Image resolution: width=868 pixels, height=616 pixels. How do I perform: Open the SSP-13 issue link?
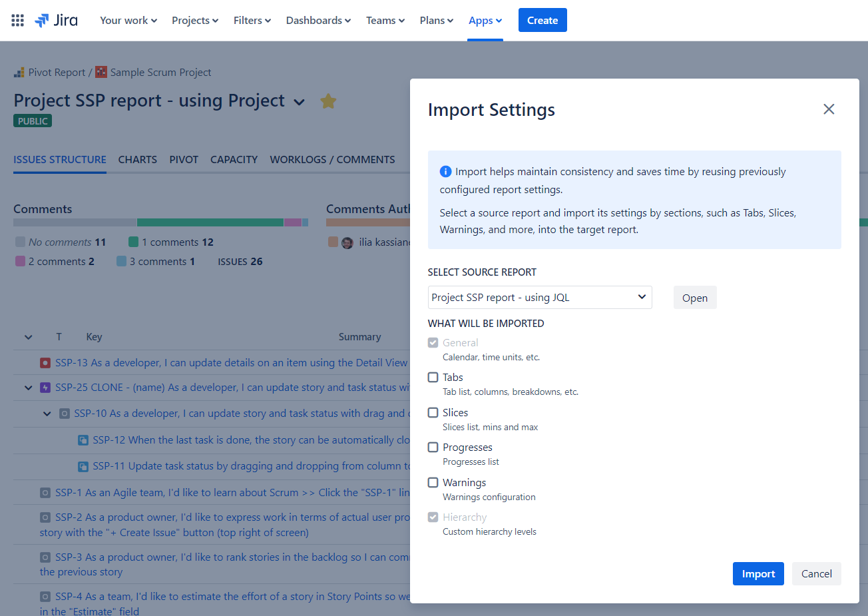231,363
